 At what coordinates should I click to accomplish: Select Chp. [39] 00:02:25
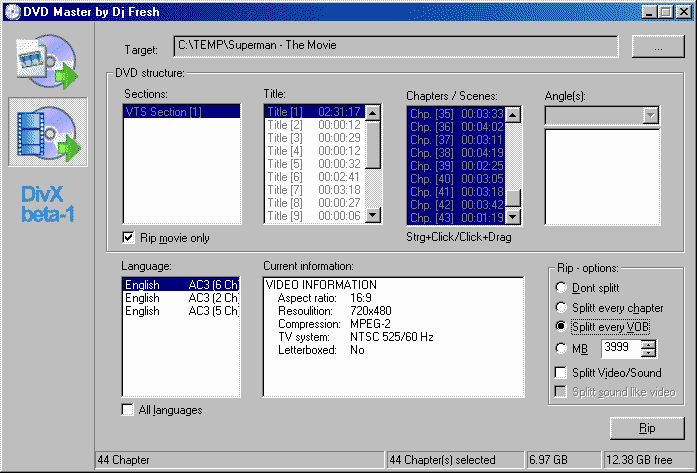[456, 166]
